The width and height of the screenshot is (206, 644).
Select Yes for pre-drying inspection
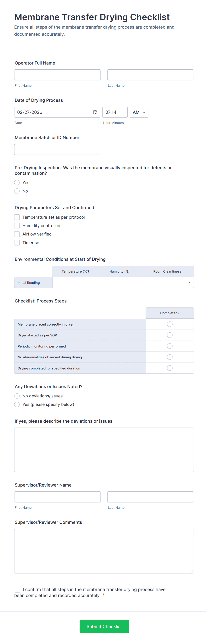click(x=17, y=183)
